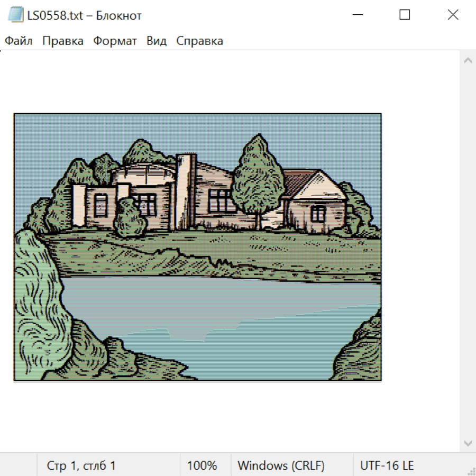Click the scroll down arrow
Image resolution: width=476 pixels, height=476 pixels.
tap(468, 444)
